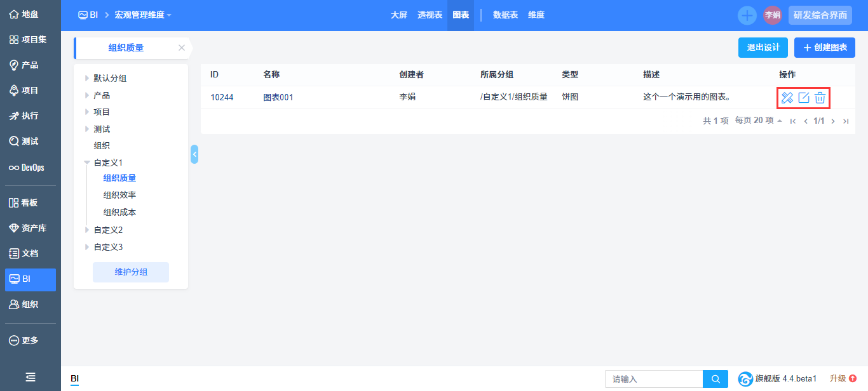
Task: Collapse the group tree panel handle
Action: [x=194, y=154]
